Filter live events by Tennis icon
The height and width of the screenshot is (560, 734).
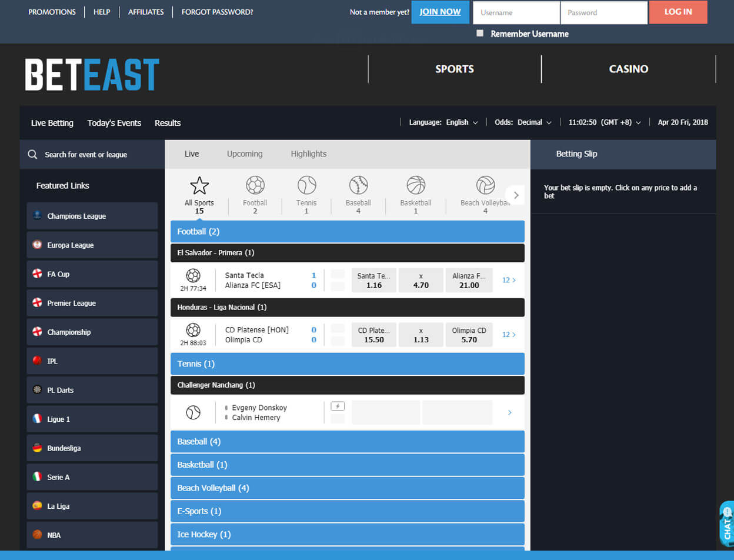click(307, 185)
